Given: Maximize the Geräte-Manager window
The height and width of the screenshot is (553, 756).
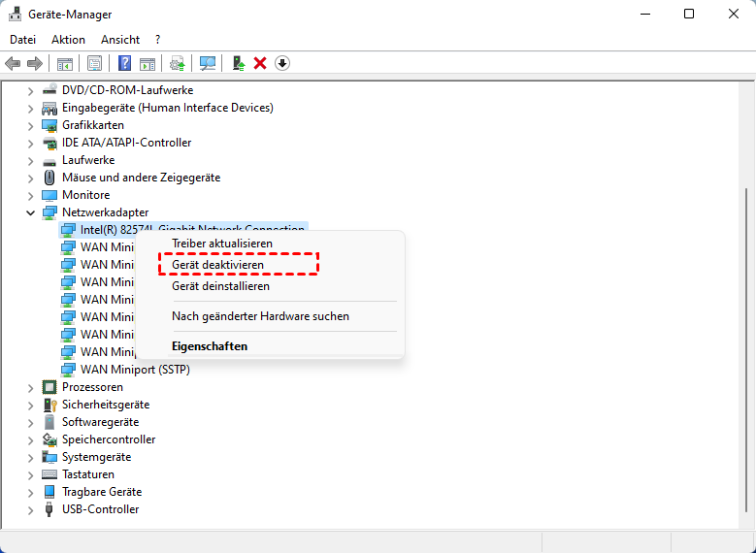Looking at the screenshot, I should [689, 14].
